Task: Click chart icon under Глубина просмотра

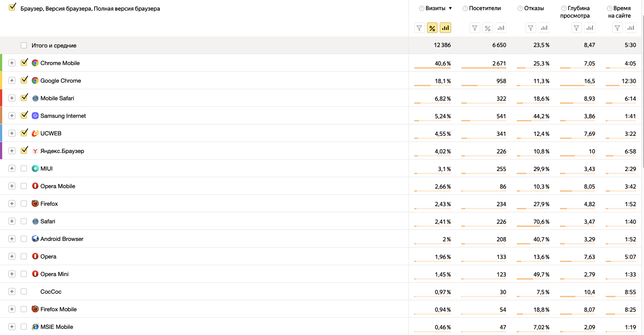Action: pos(590,28)
